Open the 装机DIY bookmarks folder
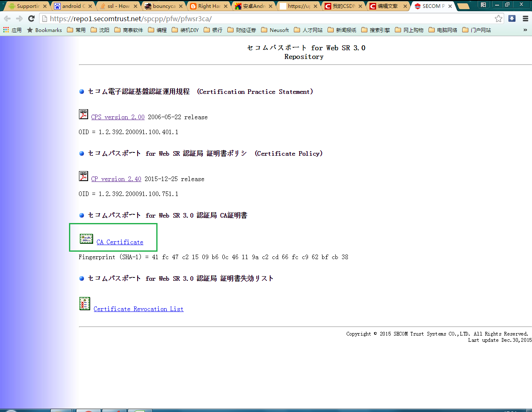The height and width of the screenshot is (412, 532). 185,30
